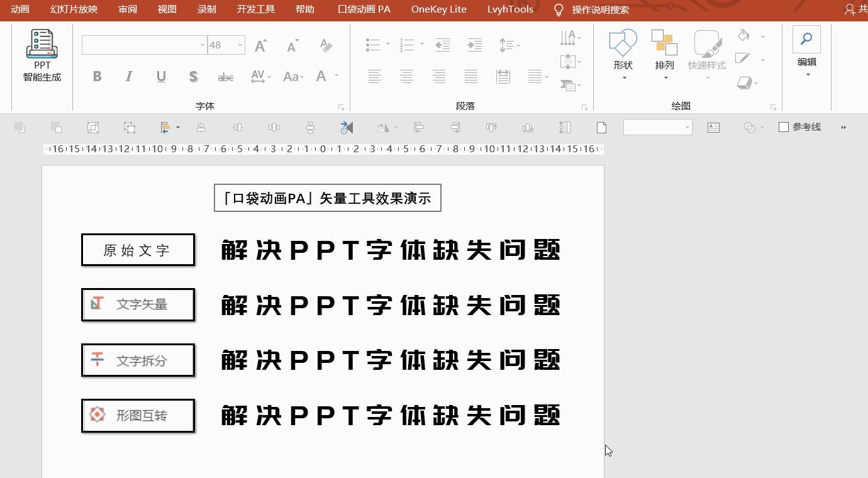Enable the 参考线 guides checkbox

click(783, 126)
